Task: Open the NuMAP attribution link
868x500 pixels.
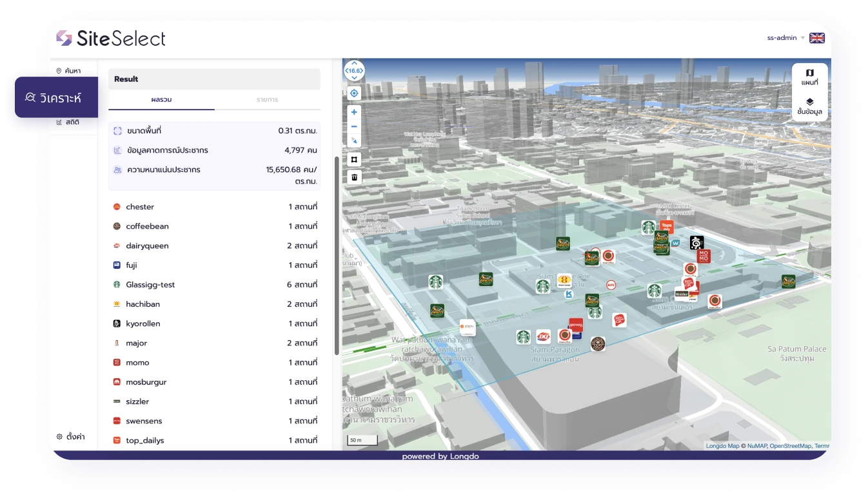Action: click(758, 446)
